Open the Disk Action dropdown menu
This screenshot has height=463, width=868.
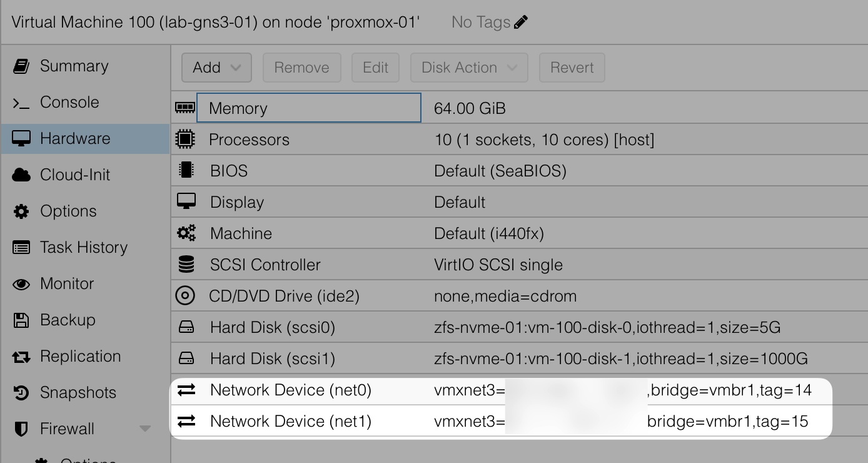pyautogui.click(x=468, y=68)
